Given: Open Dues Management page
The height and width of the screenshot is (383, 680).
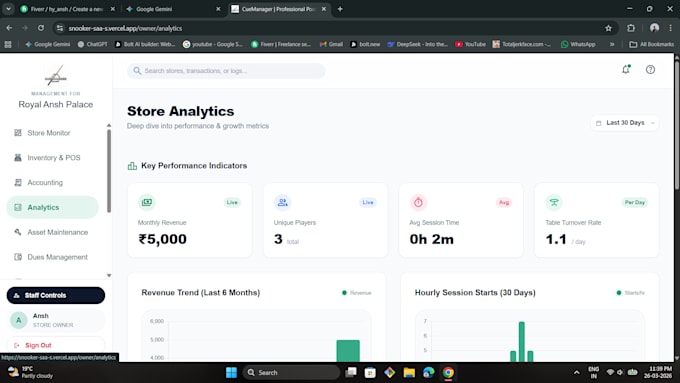Looking at the screenshot, I should coord(57,257).
